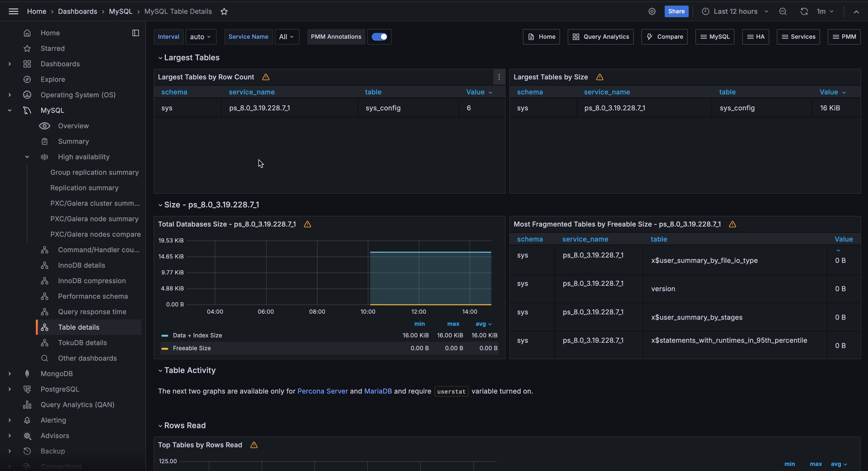The height and width of the screenshot is (471, 868).
Task: Open the Row Count panel's three-dot menu
Action: coord(499,77)
